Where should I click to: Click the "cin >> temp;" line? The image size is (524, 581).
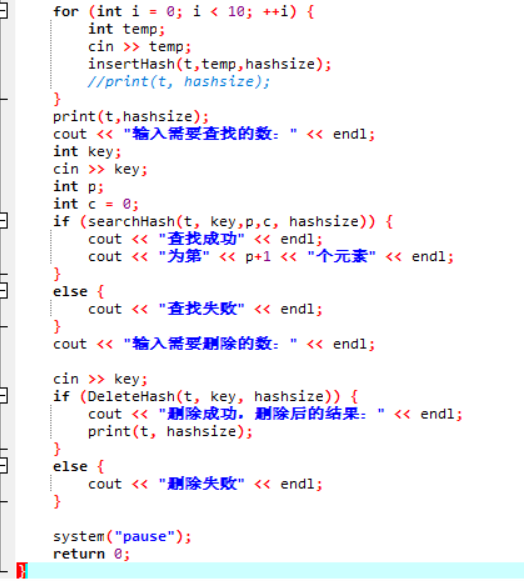(x=139, y=47)
